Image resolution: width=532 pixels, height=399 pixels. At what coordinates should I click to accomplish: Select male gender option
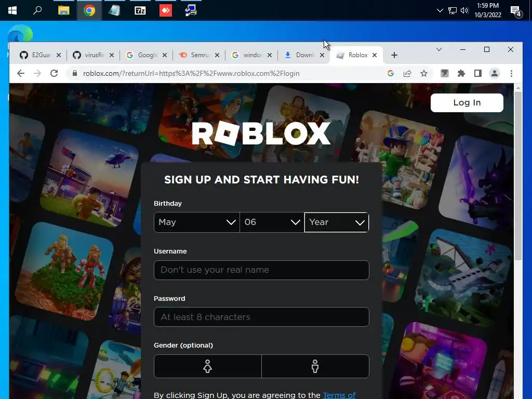tap(315, 366)
